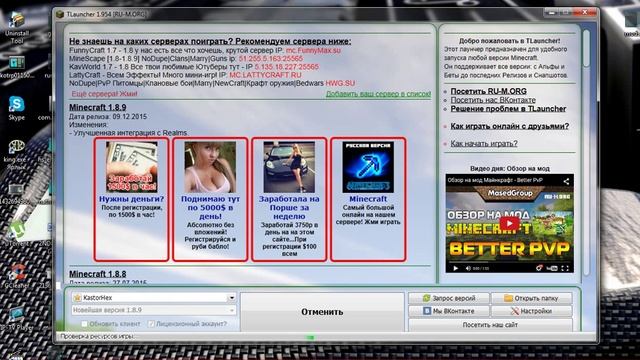Image resolution: width=640 pixels, height=360 pixels.
Task: Open 'Как играть онлайн с друзьями?' link
Action: [509, 126]
